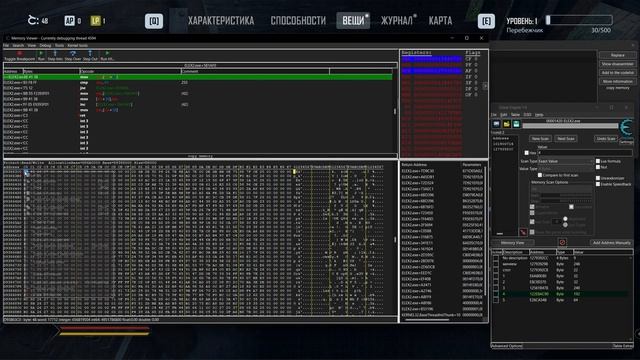
Task: Click the AP points icon in game HUD
Action: click(x=69, y=20)
